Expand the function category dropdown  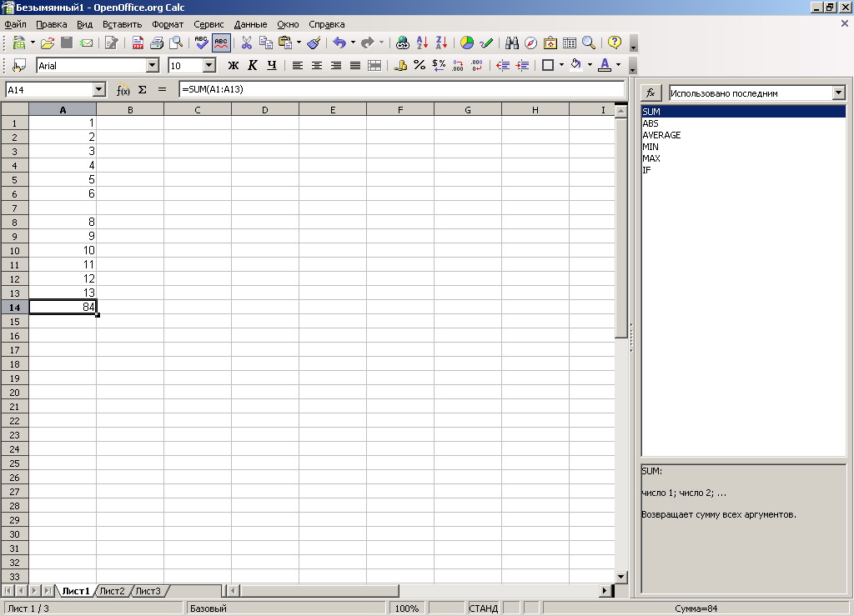click(x=838, y=93)
